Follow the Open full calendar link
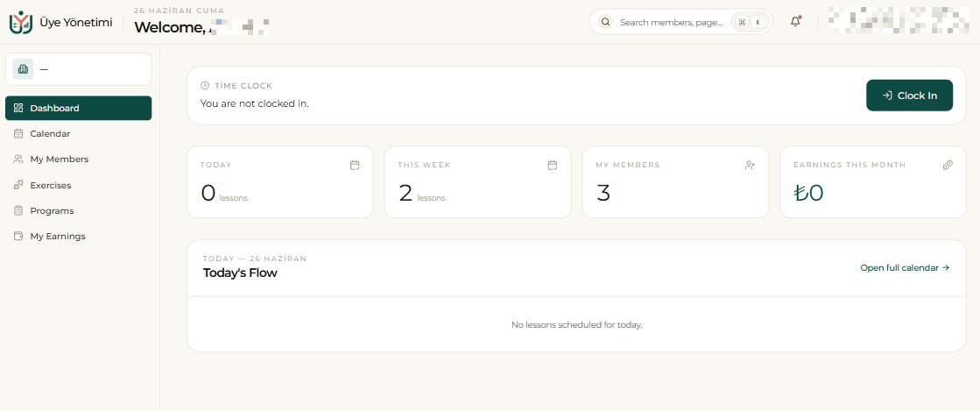The image size is (980, 411). click(905, 268)
